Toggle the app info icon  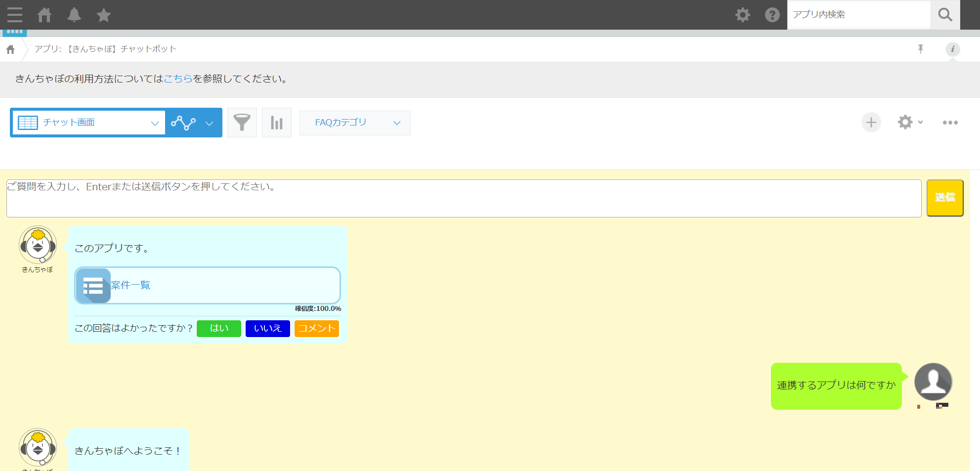952,49
